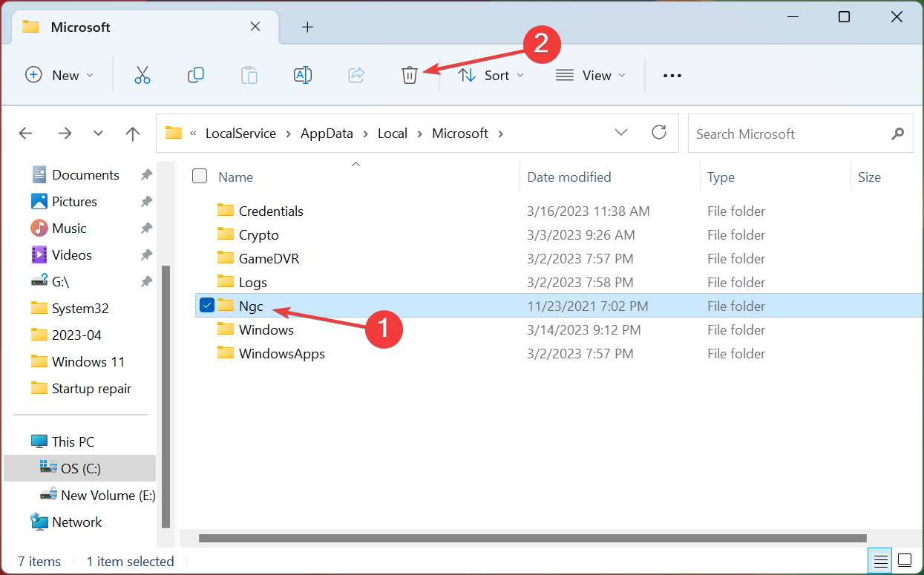This screenshot has width=924, height=575.
Task: Click the Paste clipboard icon
Action: [x=249, y=75]
